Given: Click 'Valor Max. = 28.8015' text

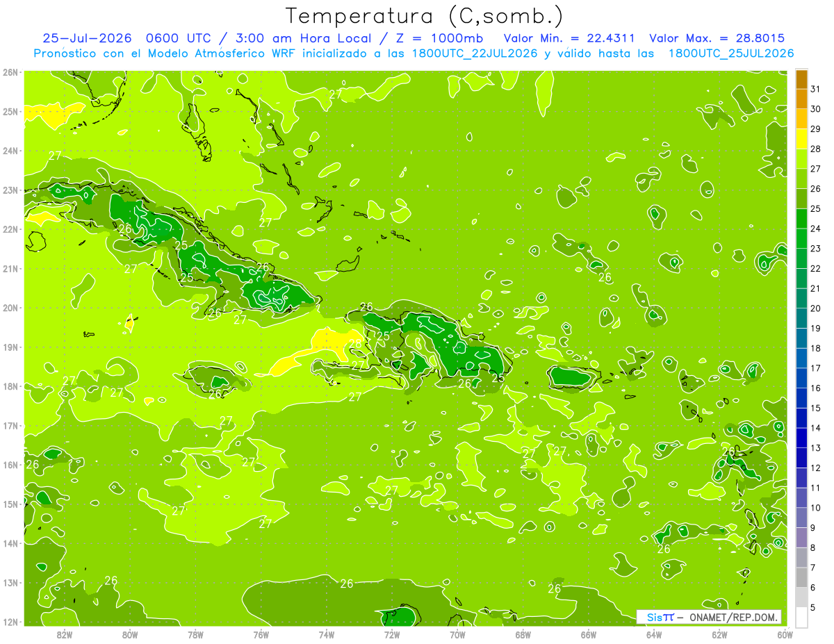Looking at the screenshot, I should pos(717,38).
